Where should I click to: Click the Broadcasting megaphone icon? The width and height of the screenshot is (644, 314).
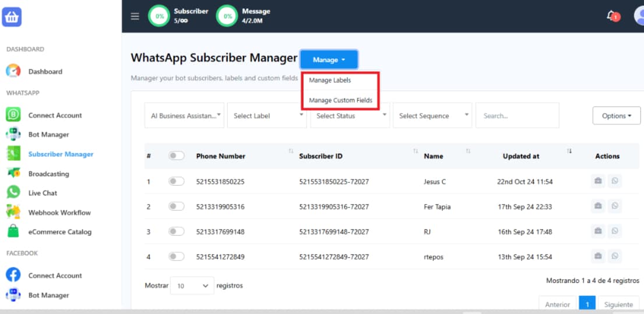(13, 174)
